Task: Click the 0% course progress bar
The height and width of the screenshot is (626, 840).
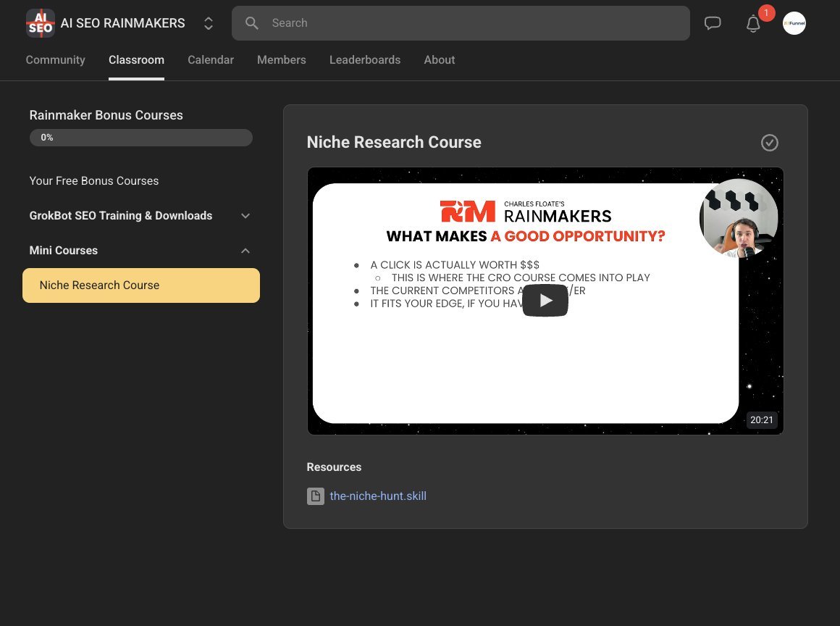Action: [x=141, y=138]
